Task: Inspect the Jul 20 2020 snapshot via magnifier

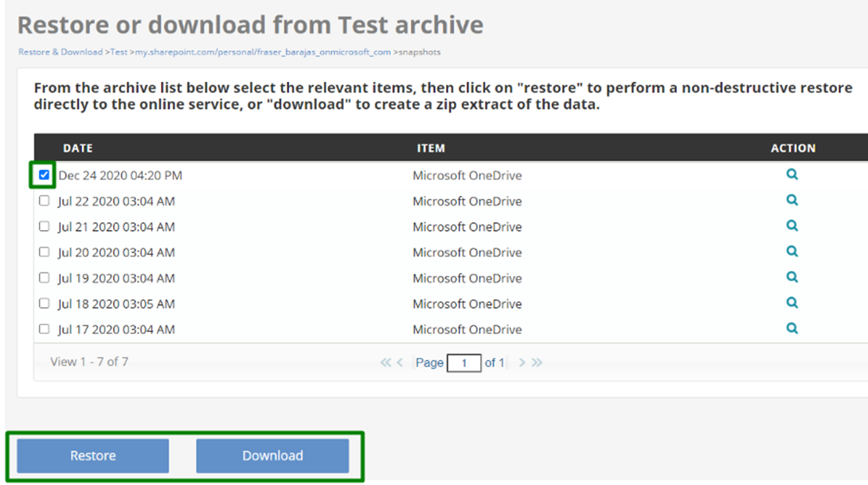Action: (792, 252)
